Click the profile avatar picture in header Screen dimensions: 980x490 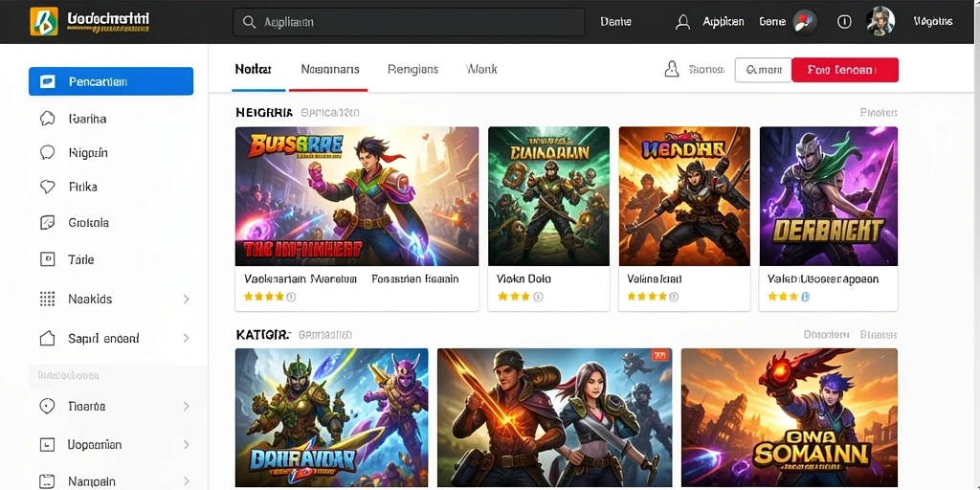880,21
